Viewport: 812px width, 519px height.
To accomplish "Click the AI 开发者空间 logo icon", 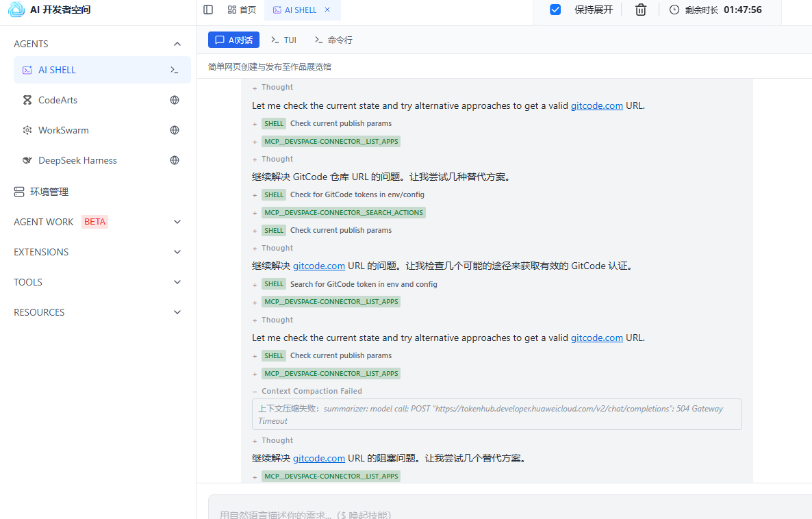I will pyautogui.click(x=16, y=10).
